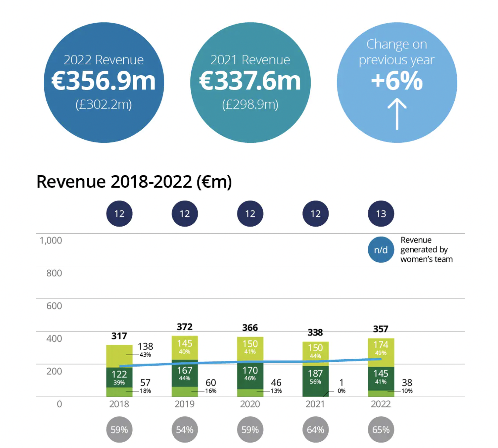498x448 pixels.
Task: Click the 2020 top segment labeled 150
Action: (250, 349)
